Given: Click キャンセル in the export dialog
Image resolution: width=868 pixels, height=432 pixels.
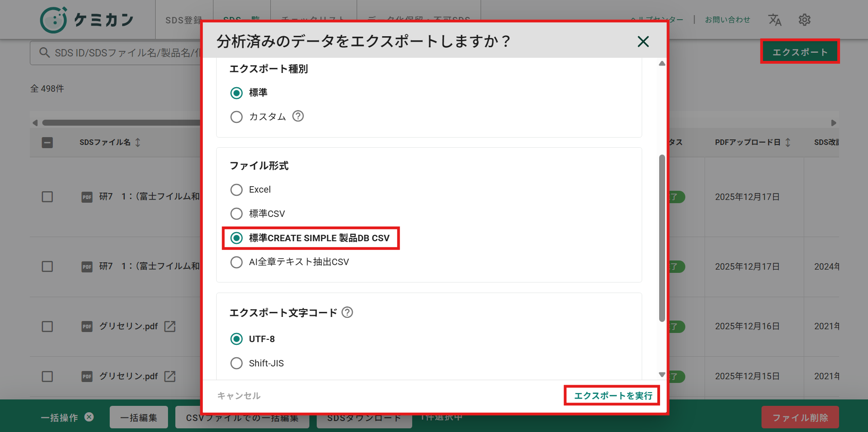Looking at the screenshot, I should (x=239, y=396).
